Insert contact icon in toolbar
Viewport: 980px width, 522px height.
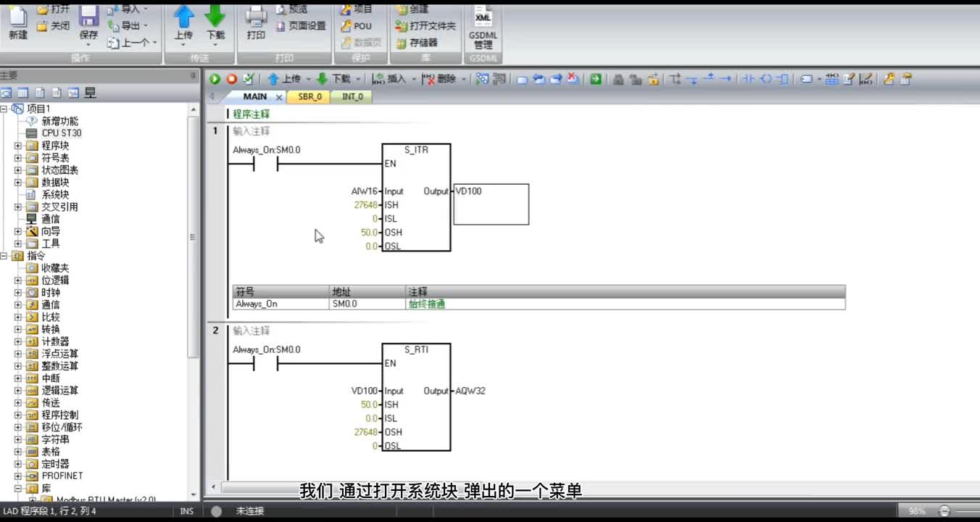click(749, 79)
